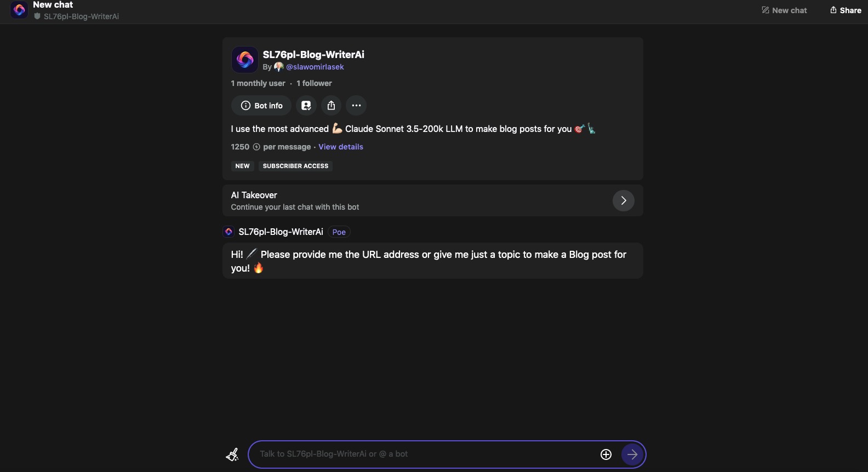Image resolution: width=868 pixels, height=472 pixels.
Task: Click the follow bot icon button
Action: click(306, 106)
